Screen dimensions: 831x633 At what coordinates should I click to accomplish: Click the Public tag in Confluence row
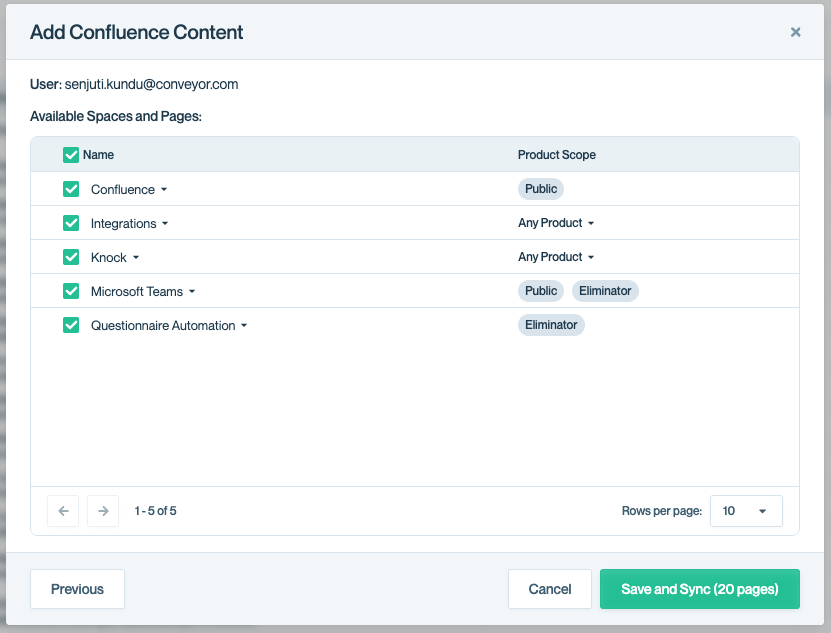[x=541, y=189]
